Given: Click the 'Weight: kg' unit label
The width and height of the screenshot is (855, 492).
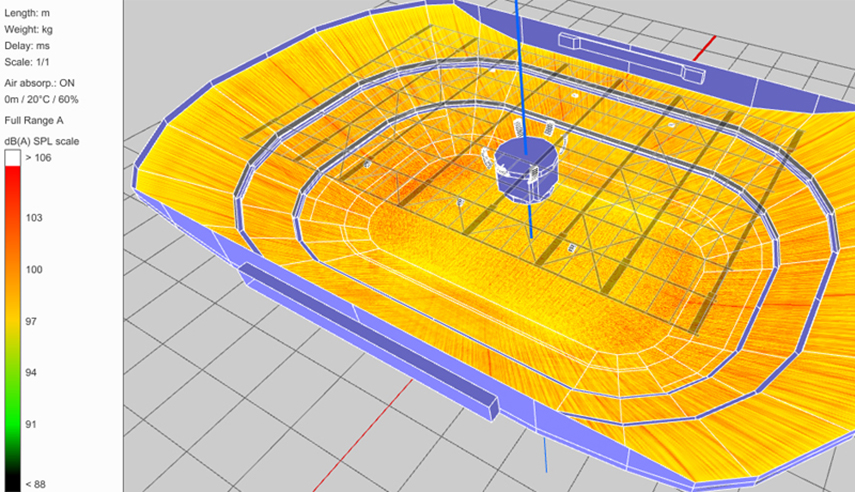Looking at the screenshot, I should 28,29.
